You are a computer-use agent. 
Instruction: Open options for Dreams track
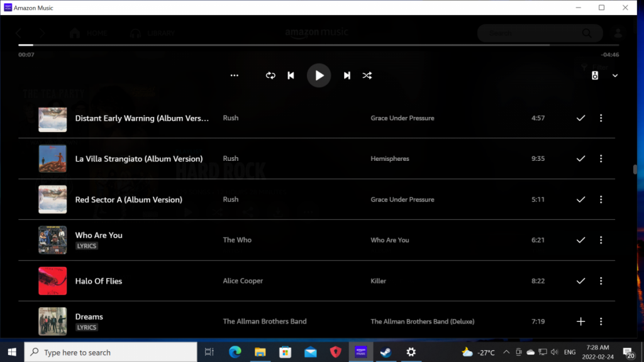click(x=601, y=321)
